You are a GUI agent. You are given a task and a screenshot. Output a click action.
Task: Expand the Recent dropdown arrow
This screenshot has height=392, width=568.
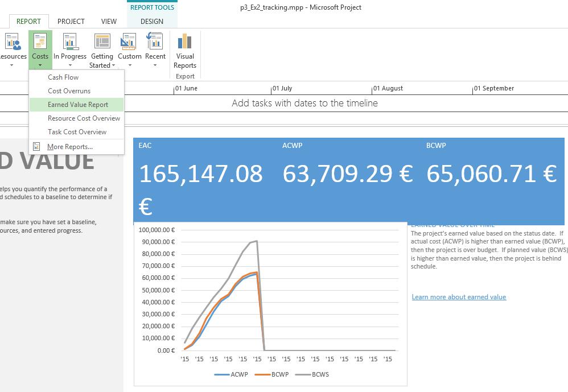[155, 65]
